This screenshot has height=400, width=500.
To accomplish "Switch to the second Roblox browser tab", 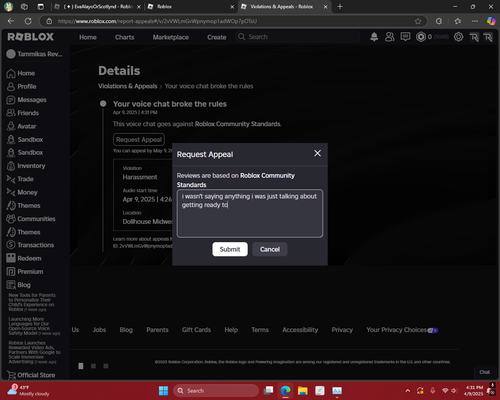I will tap(191, 7).
